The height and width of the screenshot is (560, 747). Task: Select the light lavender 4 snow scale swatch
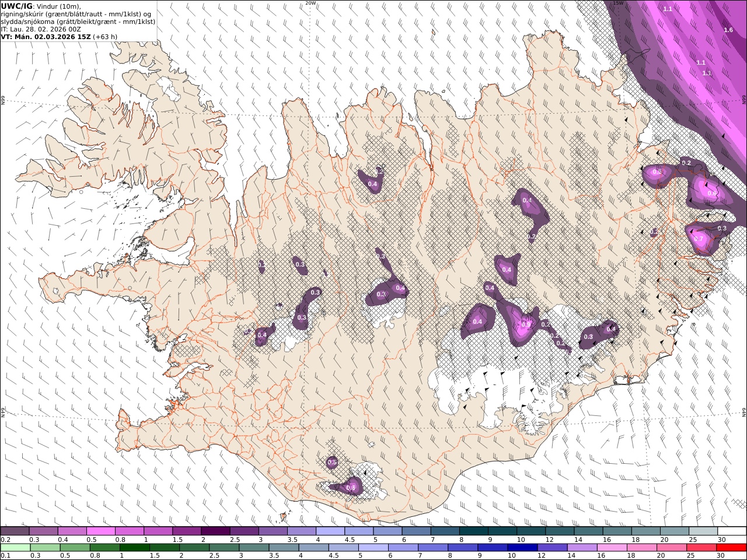click(330, 531)
